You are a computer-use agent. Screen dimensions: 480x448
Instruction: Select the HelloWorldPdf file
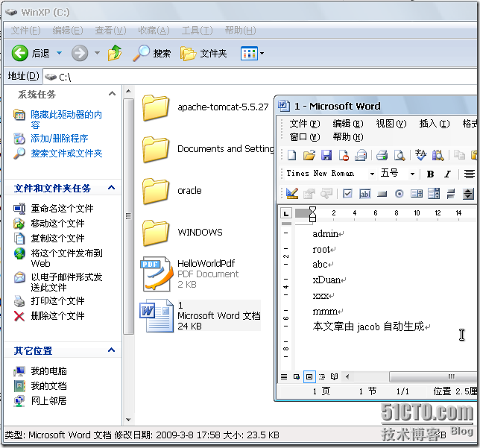click(189, 274)
